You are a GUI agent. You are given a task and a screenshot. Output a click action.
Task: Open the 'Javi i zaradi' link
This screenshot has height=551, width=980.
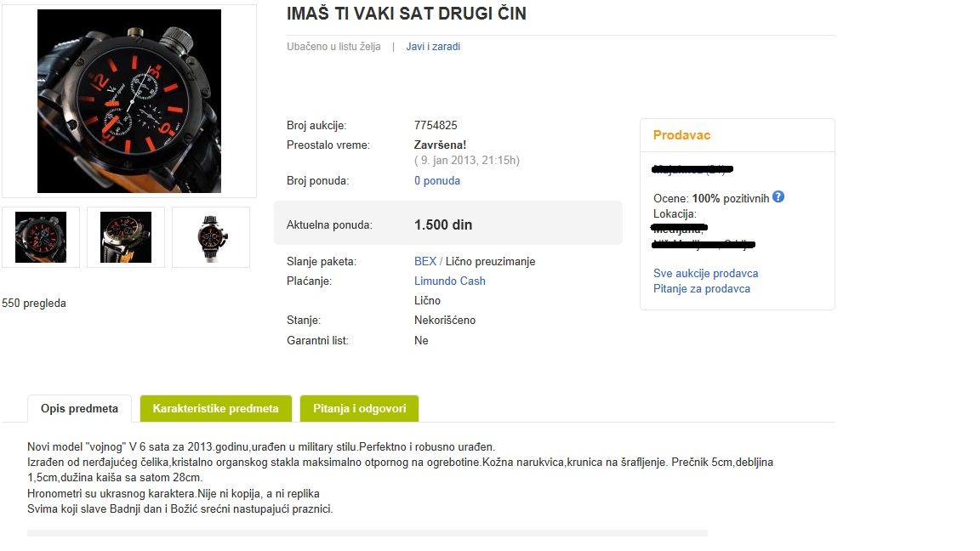(x=433, y=47)
